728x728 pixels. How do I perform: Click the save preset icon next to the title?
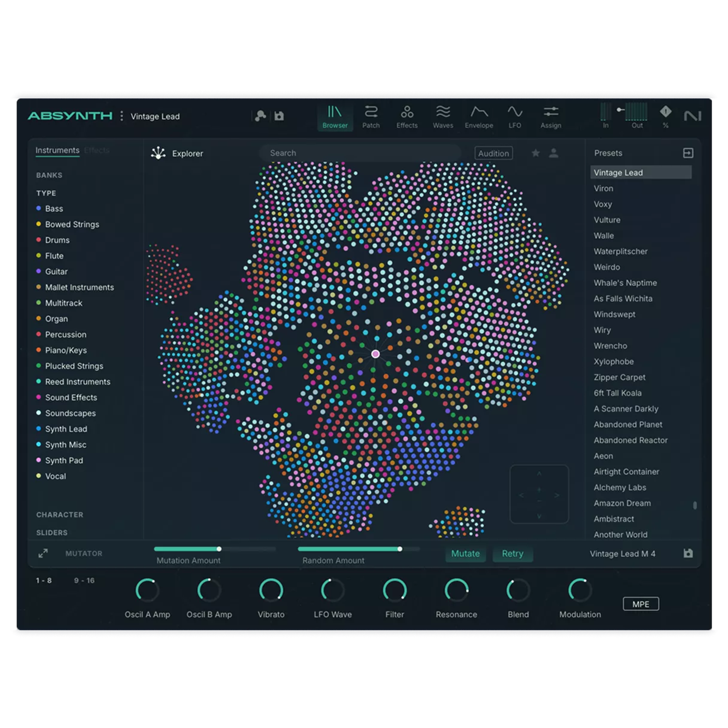coord(279,116)
